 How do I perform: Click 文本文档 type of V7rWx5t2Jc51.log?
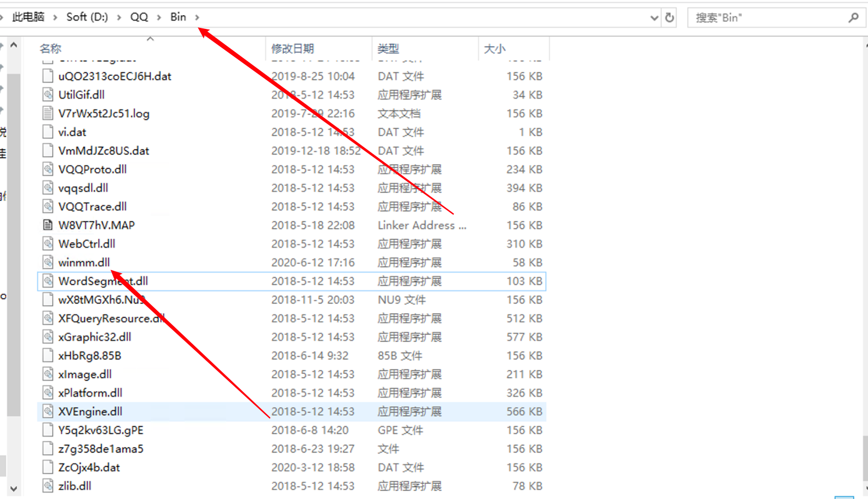click(x=399, y=114)
